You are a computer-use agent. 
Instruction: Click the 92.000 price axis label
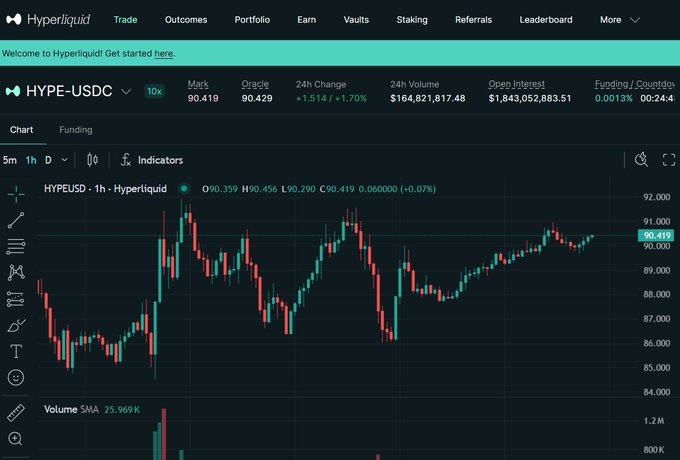pos(657,197)
